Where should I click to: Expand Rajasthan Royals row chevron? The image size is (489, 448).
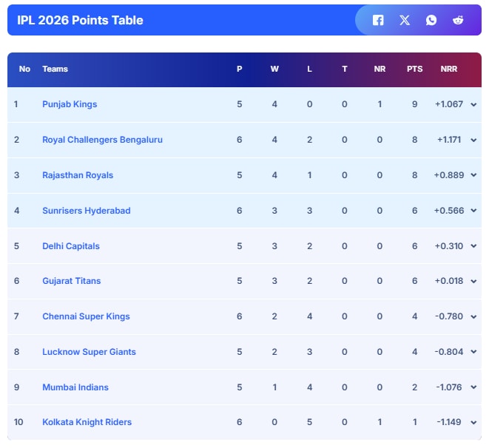point(473,175)
